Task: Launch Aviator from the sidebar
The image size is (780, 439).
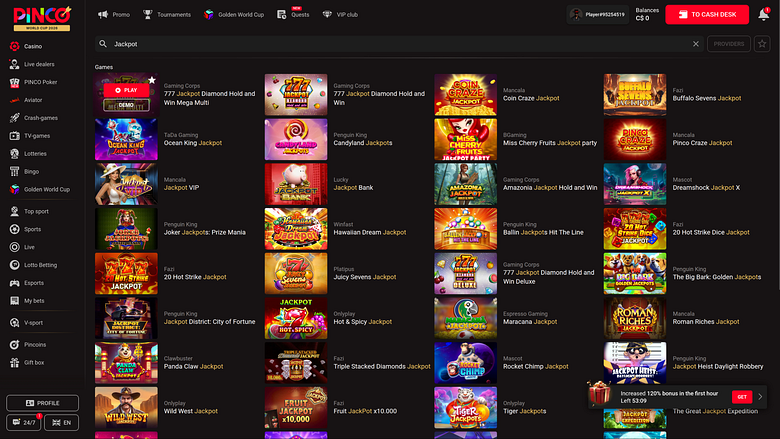Action: coord(26,100)
